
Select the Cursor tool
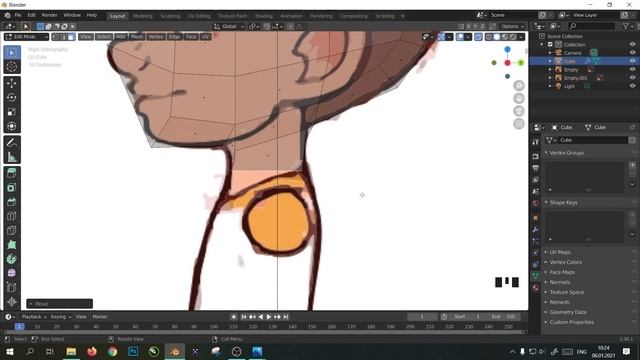pyautogui.click(x=12, y=67)
